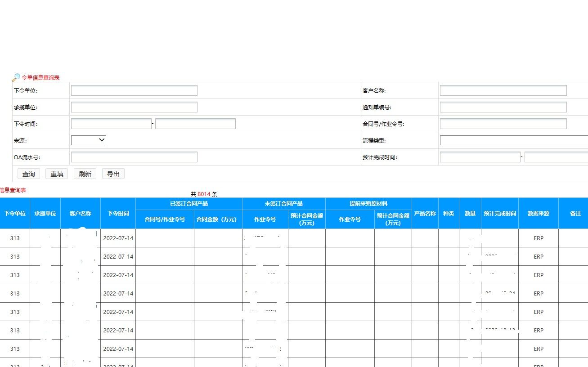The image size is (588, 367).
Task: Select the 下令时间 start date field
Action: pyautogui.click(x=111, y=124)
